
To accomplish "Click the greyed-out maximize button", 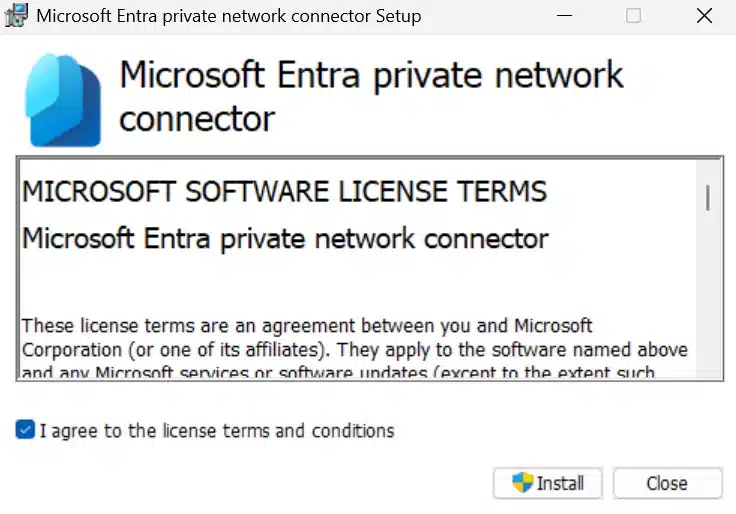I will [633, 16].
